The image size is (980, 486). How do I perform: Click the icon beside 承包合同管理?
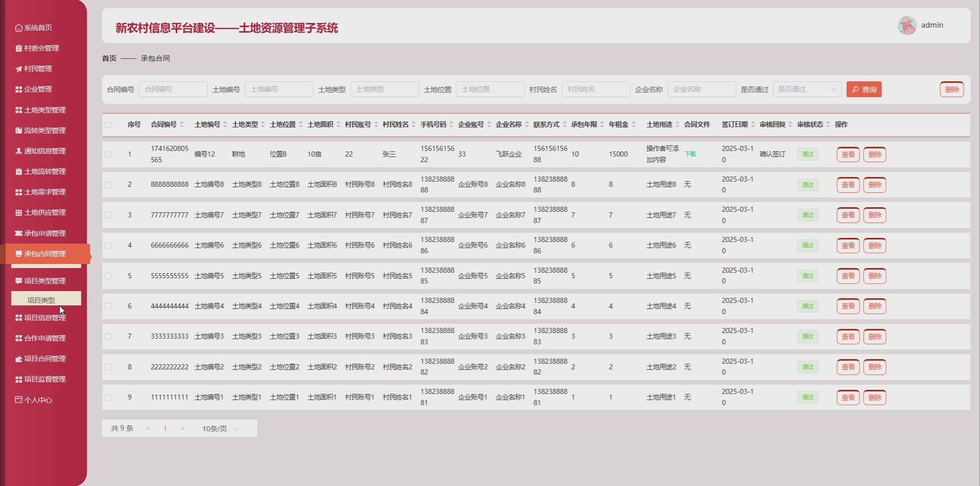[x=19, y=254]
